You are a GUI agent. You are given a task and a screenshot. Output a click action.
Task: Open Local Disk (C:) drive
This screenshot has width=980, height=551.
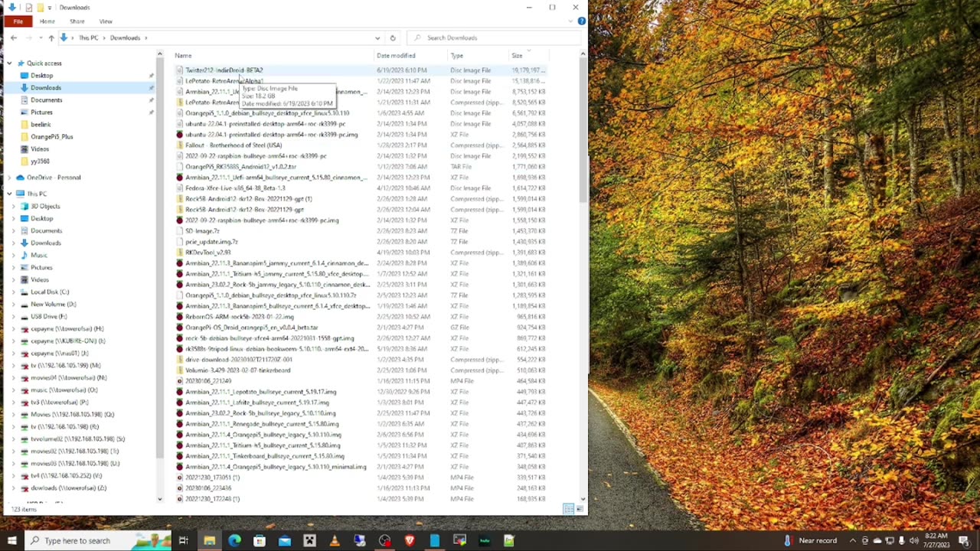pyautogui.click(x=49, y=292)
